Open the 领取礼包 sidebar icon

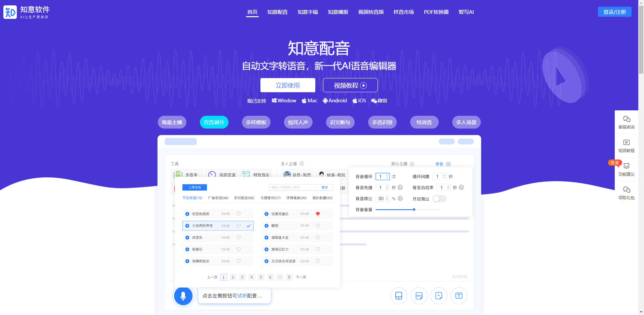click(627, 193)
